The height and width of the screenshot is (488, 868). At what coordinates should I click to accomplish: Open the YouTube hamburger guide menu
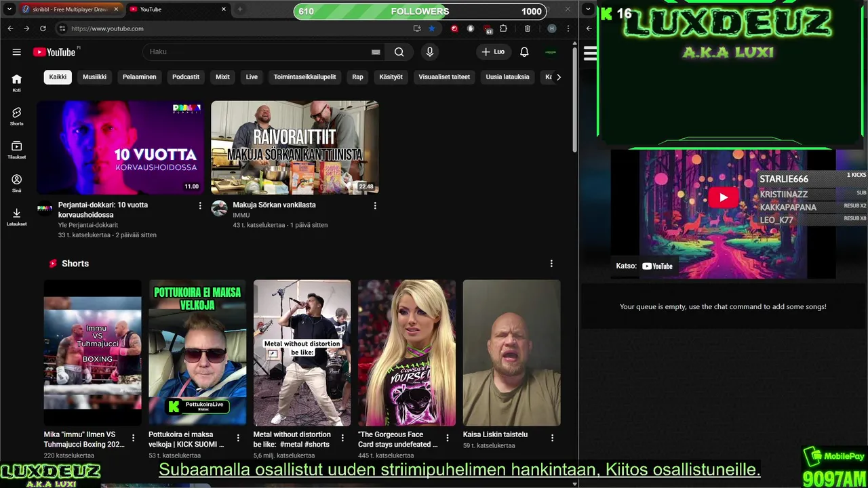pyautogui.click(x=16, y=52)
